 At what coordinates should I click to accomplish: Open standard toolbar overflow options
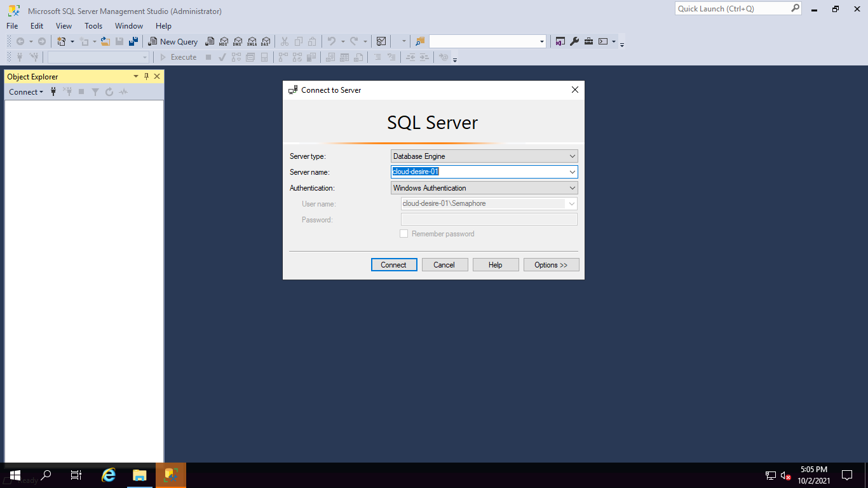(622, 43)
